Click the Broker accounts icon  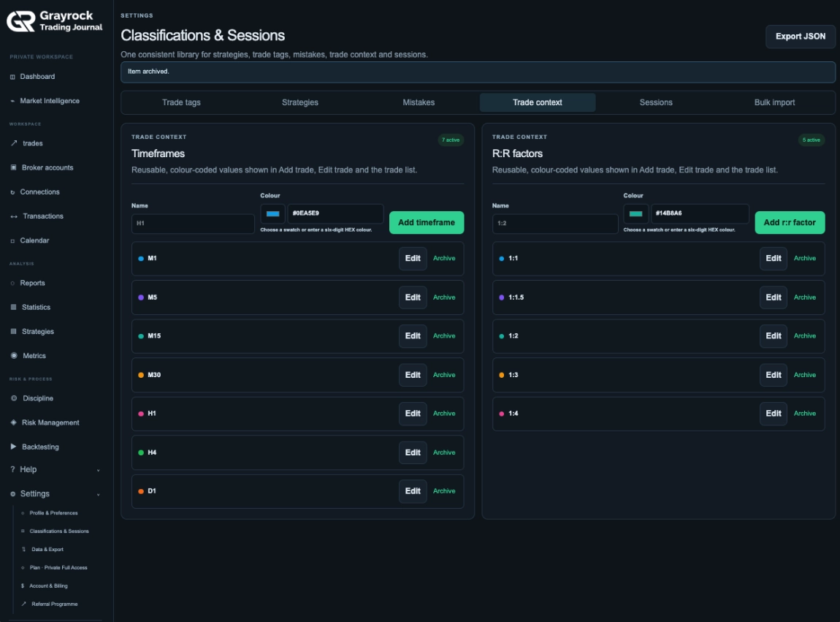tap(13, 167)
